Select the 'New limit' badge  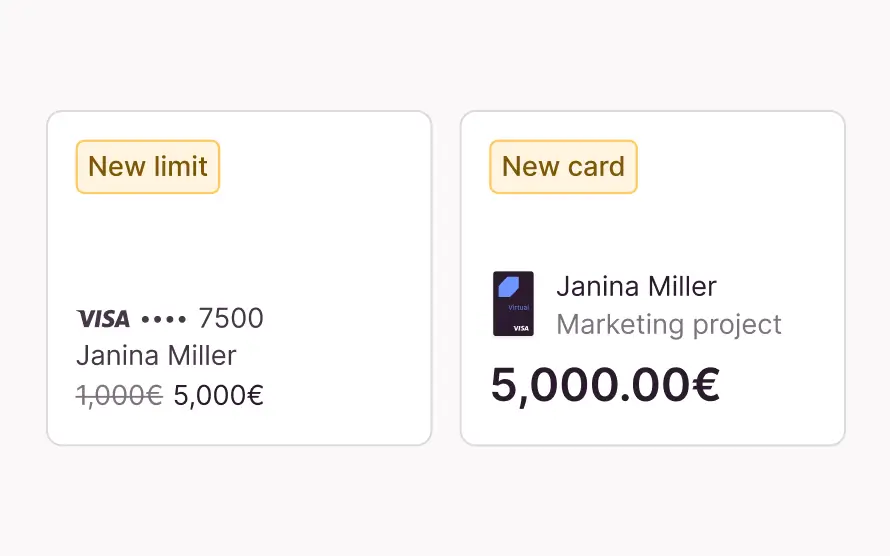(148, 167)
